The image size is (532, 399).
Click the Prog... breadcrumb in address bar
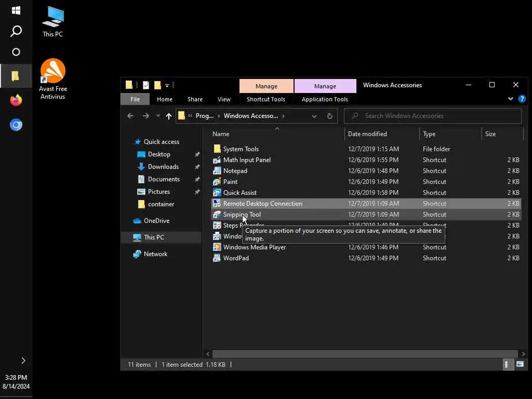coord(205,116)
